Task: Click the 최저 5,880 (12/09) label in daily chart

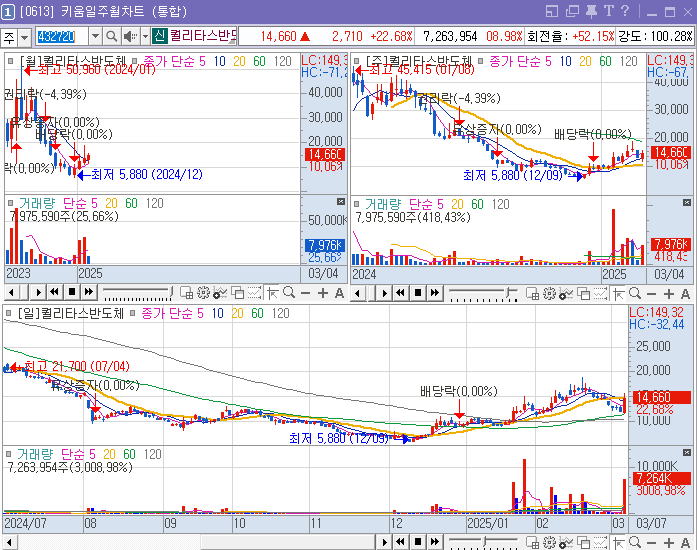Action: click(339, 438)
